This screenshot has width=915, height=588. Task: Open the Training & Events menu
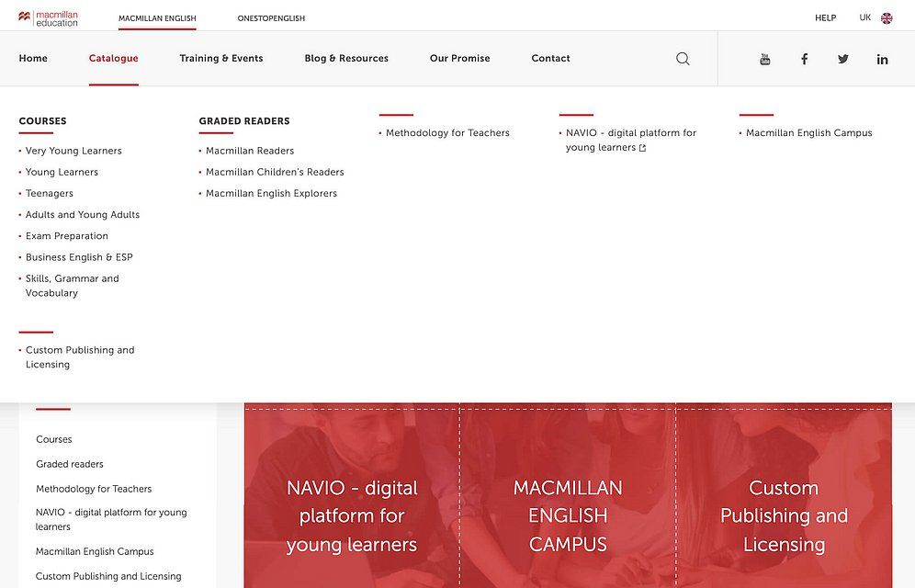point(221,59)
